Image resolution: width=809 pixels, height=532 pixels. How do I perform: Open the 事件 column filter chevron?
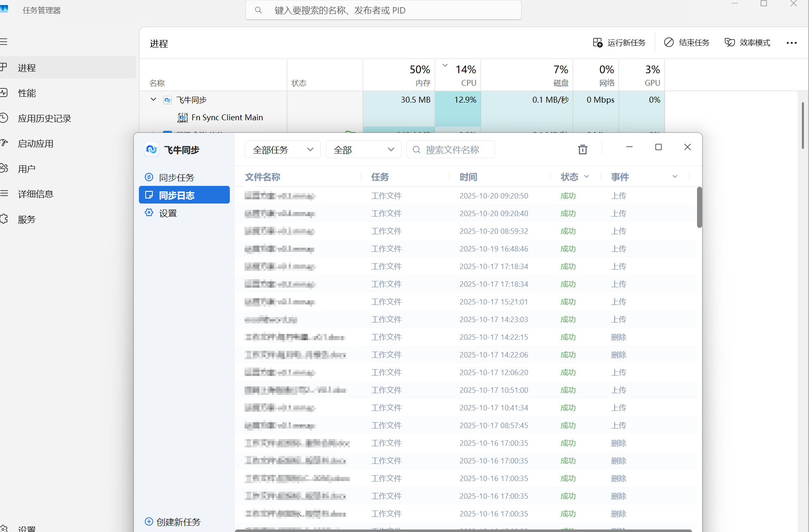[x=675, y=177]
